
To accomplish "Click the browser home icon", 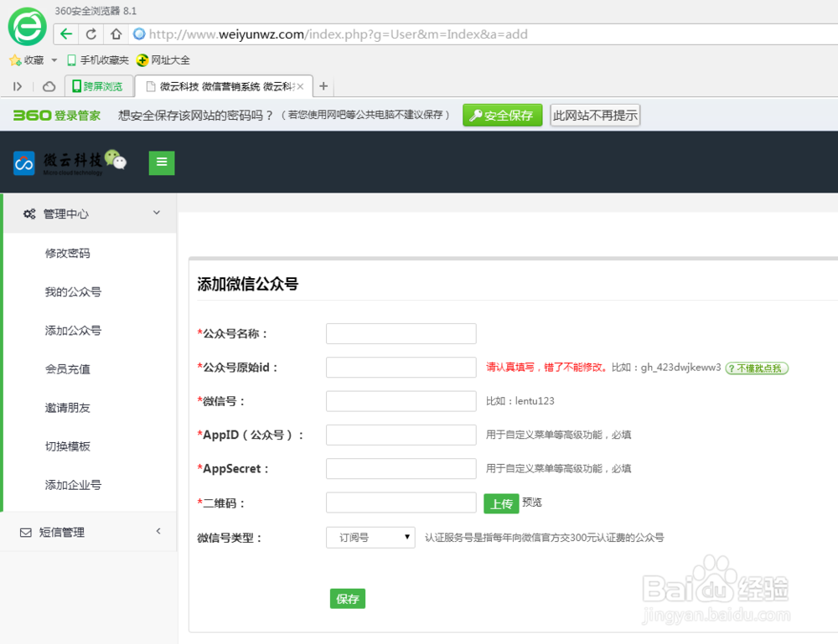I will tap(115, 34).
